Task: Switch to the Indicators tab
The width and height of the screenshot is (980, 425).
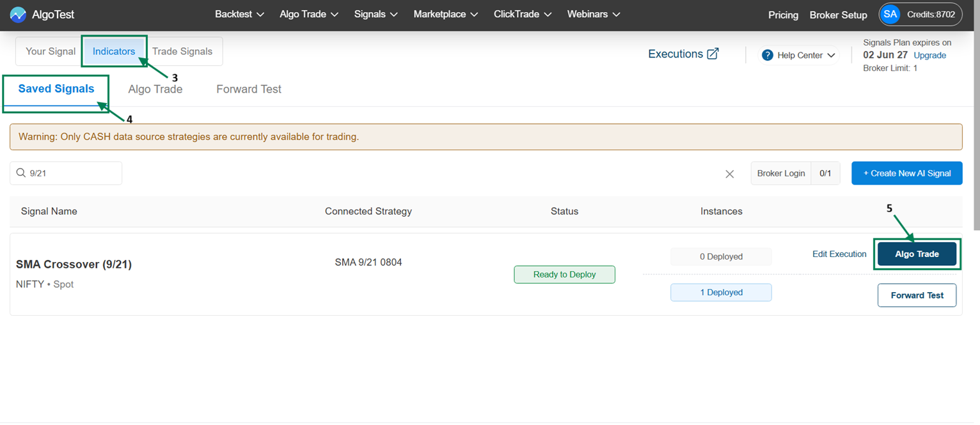Action: 114,51
